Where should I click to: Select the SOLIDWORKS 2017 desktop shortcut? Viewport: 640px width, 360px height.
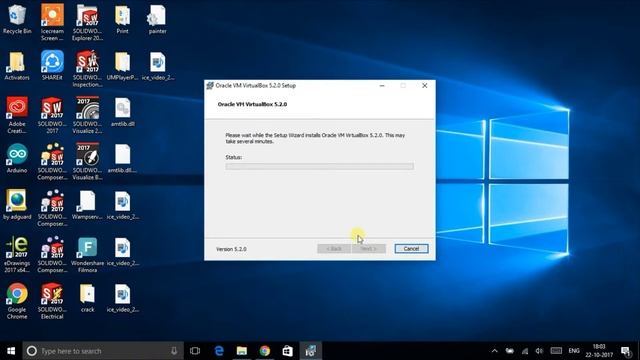click(52, 115)
